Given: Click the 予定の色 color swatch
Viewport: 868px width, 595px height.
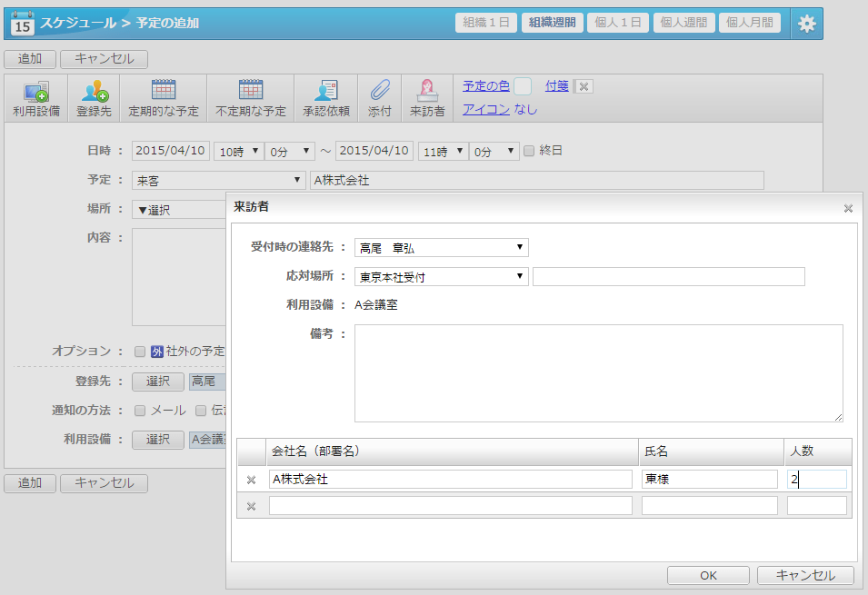Looking at the screenshot, I should (523, 86).
